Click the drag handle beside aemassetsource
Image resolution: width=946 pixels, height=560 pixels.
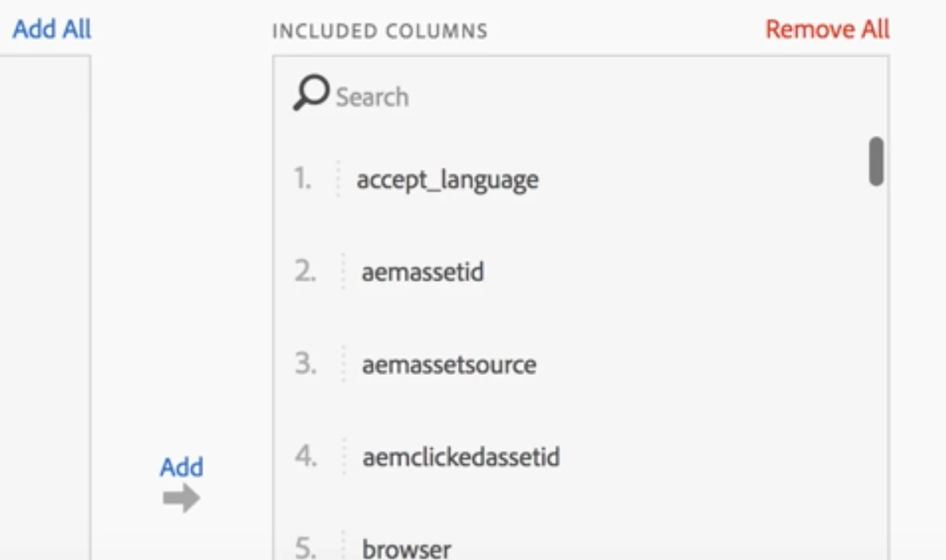[x=344, y=365]
